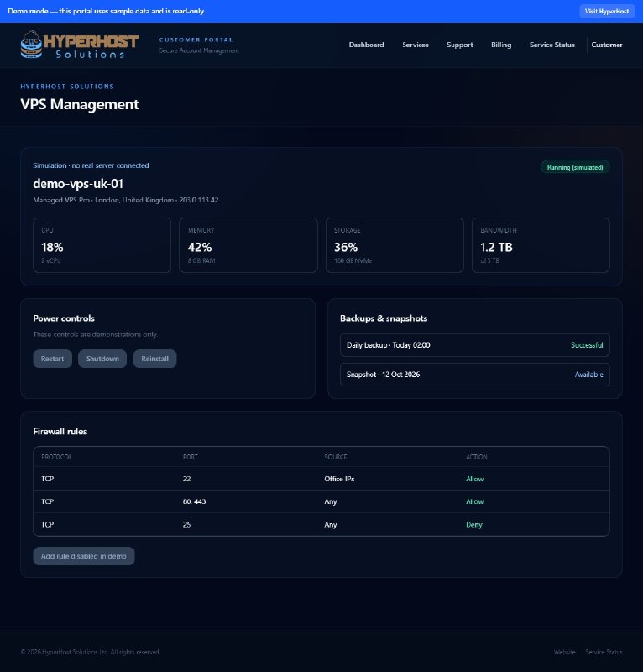
Task: Click the ACTION column header
Action: [x=476, y=457]
